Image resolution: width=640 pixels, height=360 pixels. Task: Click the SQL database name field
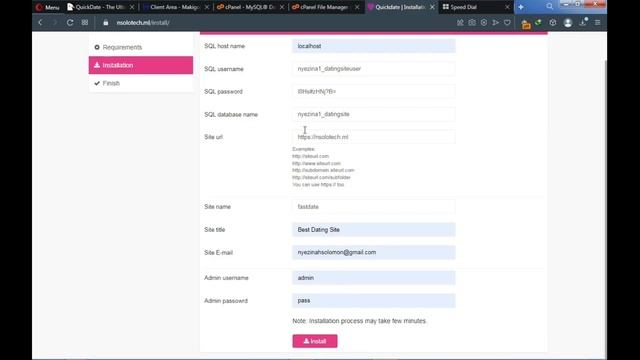click(x=373, y=114)
